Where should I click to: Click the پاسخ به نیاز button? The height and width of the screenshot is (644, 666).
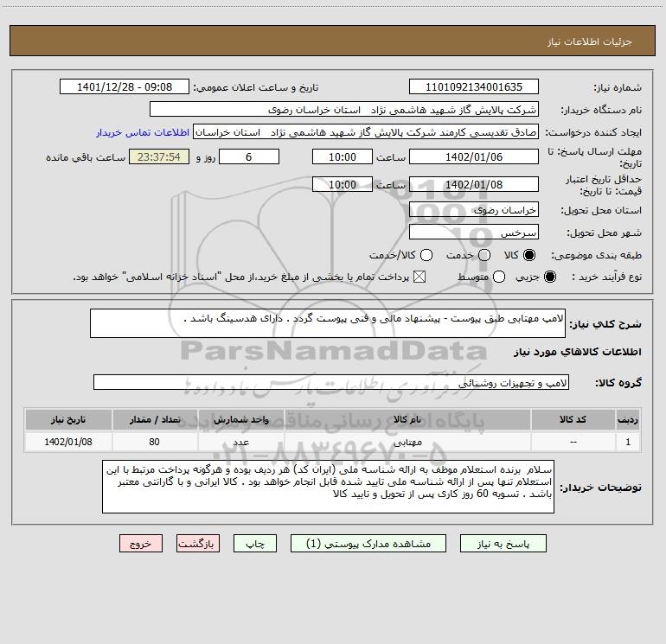point(503,544)
